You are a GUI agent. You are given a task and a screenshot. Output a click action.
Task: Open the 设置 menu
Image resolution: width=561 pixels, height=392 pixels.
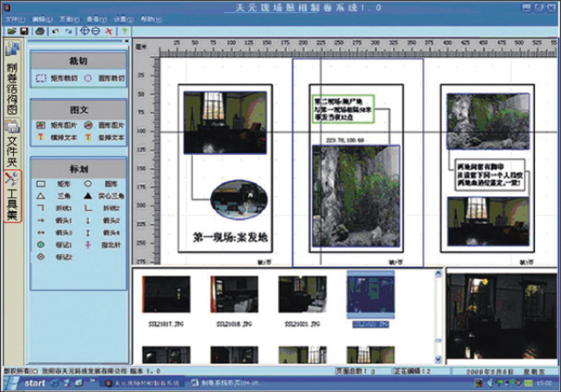pos(124,19)
